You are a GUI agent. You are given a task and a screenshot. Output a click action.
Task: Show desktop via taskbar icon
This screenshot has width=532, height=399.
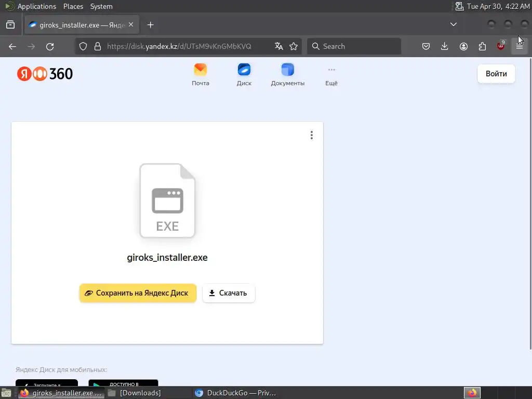(x=6, y=393)
